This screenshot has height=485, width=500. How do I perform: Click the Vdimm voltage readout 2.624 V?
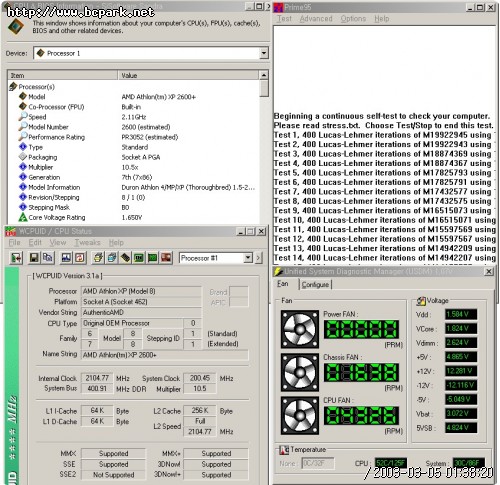pyautogui.click(x=461, y=343)
